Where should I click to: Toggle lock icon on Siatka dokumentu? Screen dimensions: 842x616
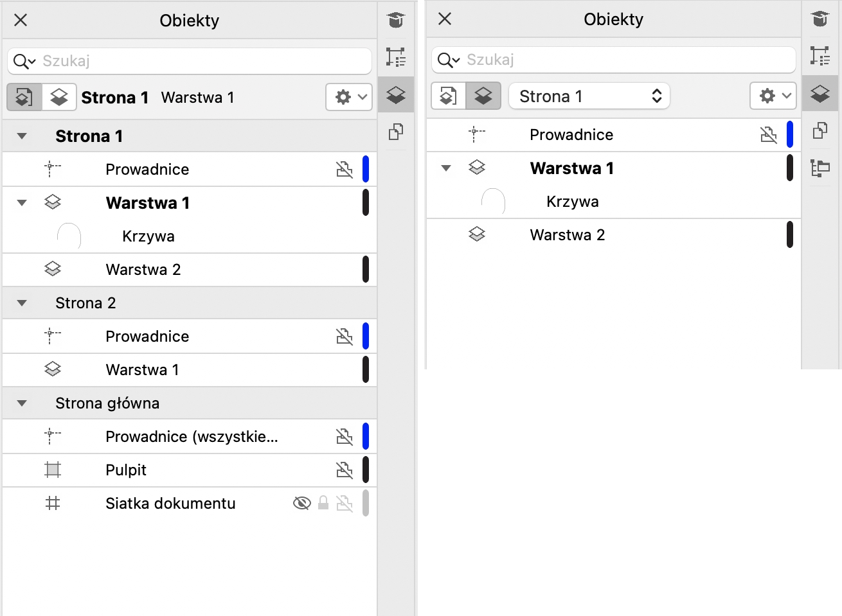[x=323, y=503]
